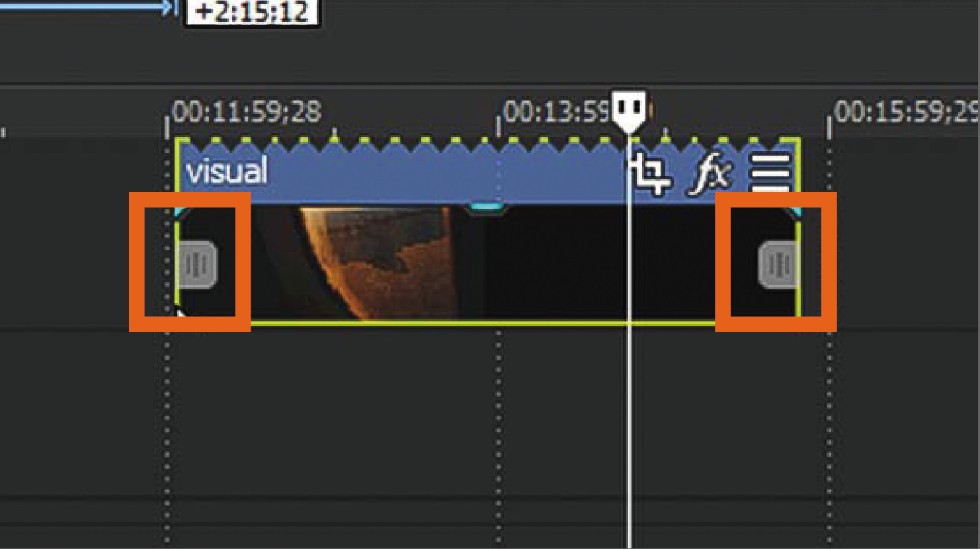Open the hamburger menu on the visual clip

click(770, 174)
